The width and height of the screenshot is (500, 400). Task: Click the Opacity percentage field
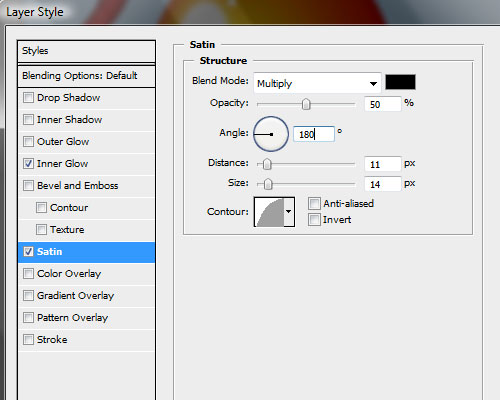(383, 104)
